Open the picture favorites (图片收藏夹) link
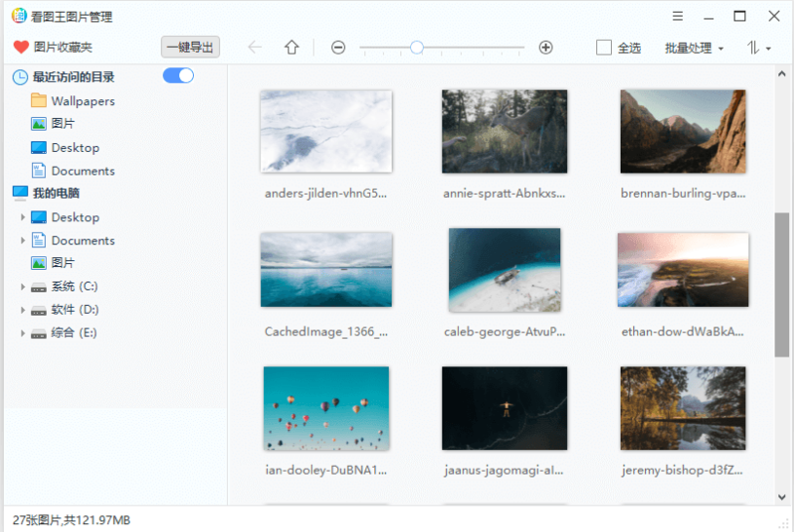794x532 pixels. (x=62, y=48)
